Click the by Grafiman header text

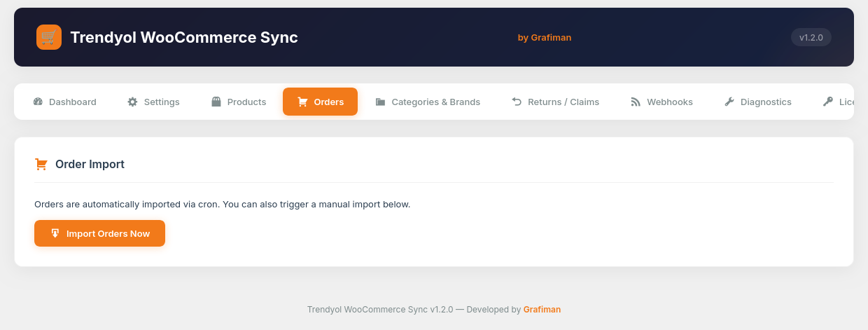tap(545, 37)
